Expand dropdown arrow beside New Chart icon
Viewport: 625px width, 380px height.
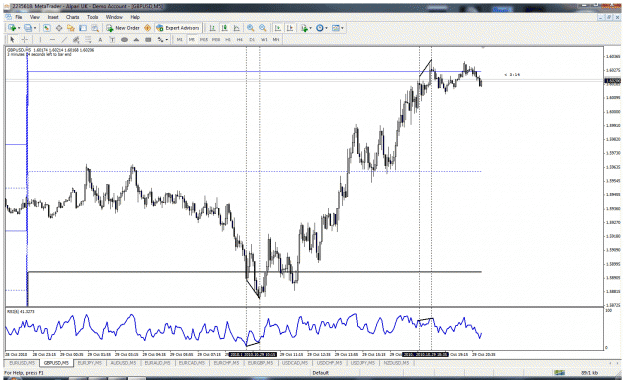click(19, 28)
